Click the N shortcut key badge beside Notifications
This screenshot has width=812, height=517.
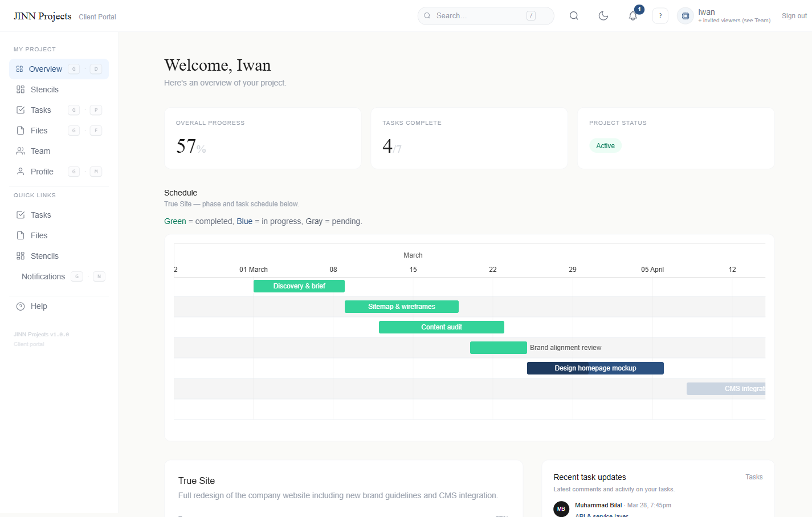click(x=99, y=276)
